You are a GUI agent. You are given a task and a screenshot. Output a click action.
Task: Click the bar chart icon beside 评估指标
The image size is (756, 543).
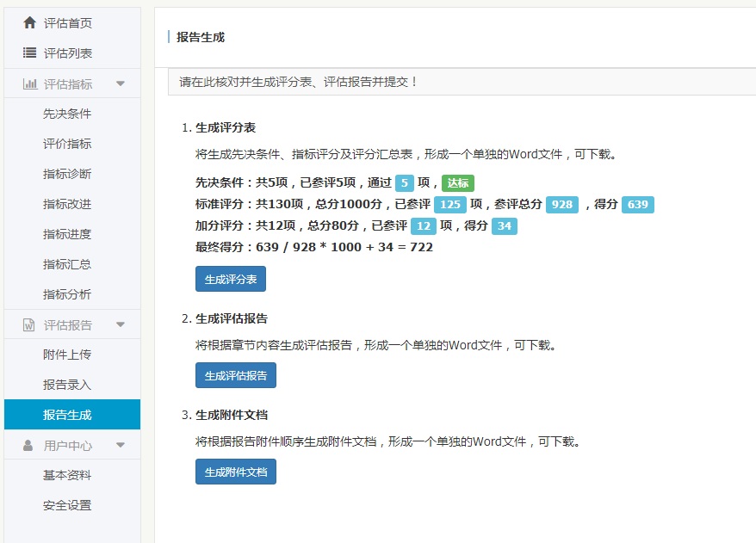[x=29, y=83]
